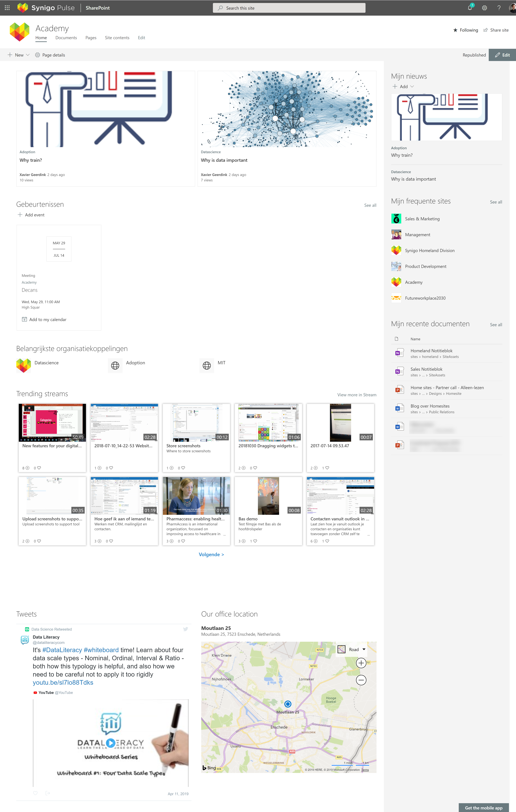Click Volgende next page link
Image resolution: width=516 pixels, height=812 pixels.
coord(211,554)
